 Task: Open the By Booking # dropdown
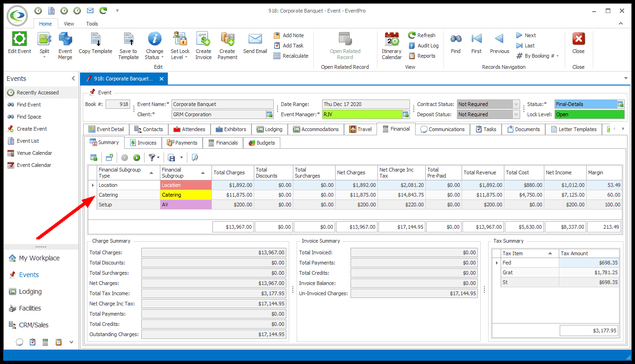tap(538, 56)
